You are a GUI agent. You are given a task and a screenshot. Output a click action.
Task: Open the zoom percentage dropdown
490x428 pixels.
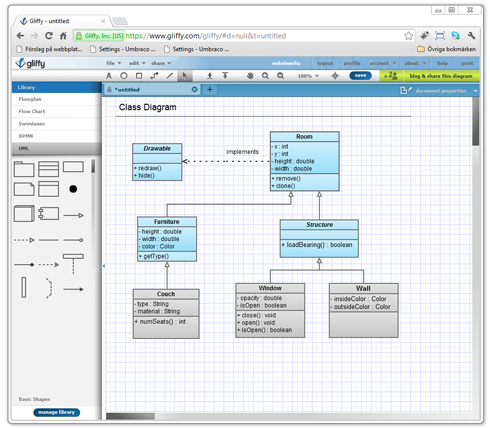coord(308,76)
